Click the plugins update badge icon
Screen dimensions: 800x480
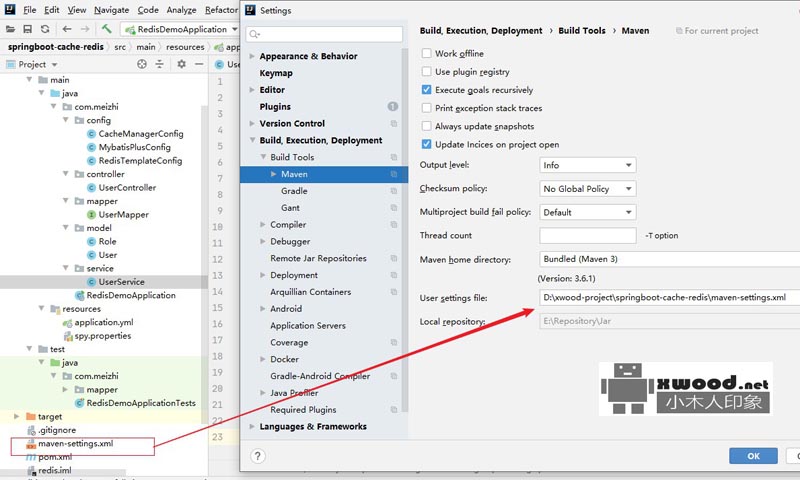(392, 106)
